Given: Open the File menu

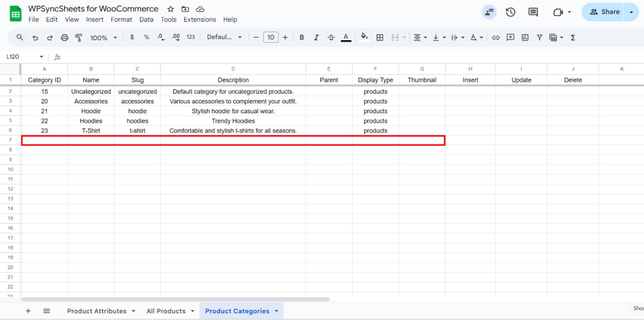Looking at the screenshot, I should click(34, 19).
